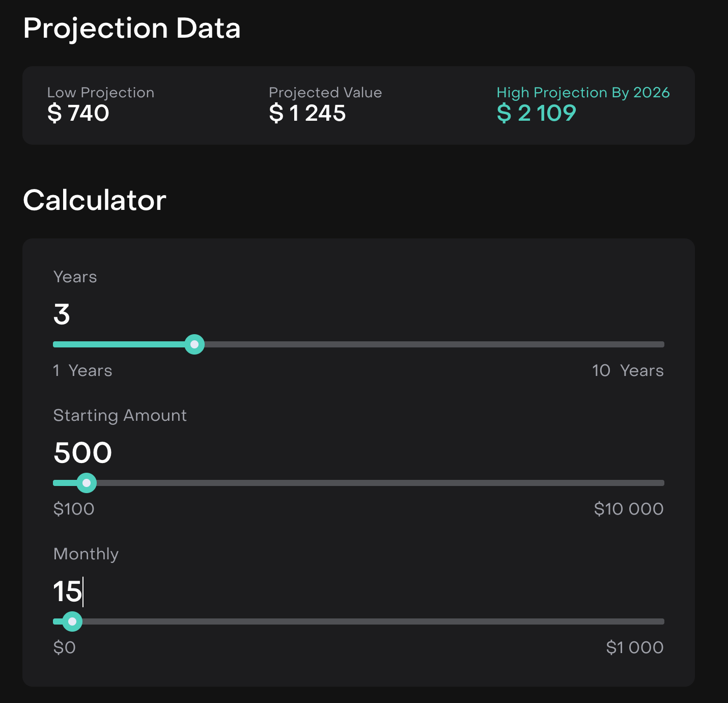728x703 pixels.
Task: Click the 1 Years minimum label
Action: click(x=82, y=370)
